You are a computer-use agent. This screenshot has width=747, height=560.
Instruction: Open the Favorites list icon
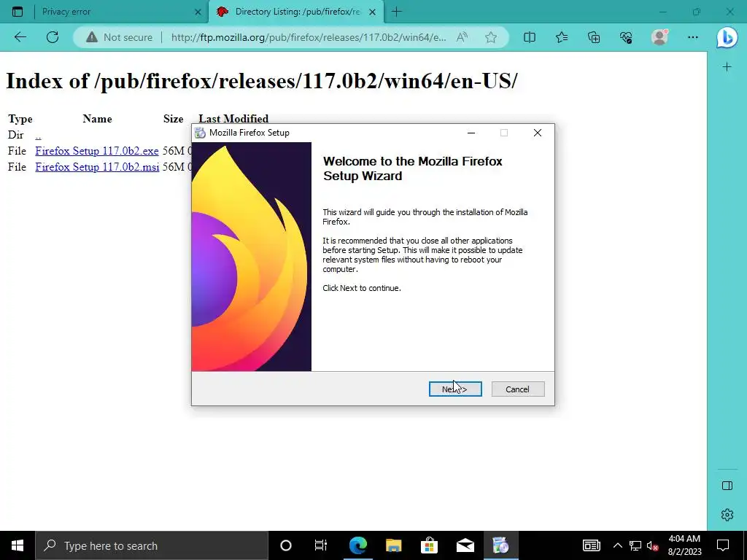pos(562,37)
